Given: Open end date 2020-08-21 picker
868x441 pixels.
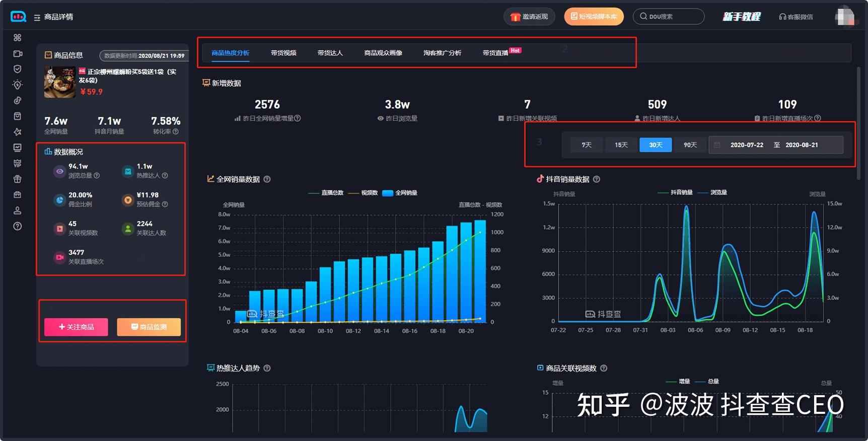Looking at the screenshot, I should [802, 145].
